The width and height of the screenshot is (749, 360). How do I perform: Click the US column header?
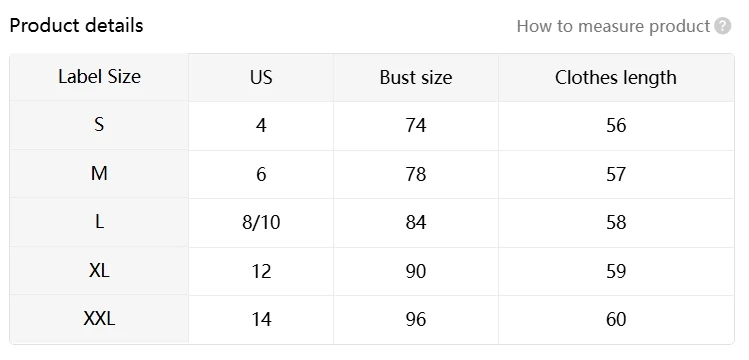pyautogui.click(x=261, y=77)
